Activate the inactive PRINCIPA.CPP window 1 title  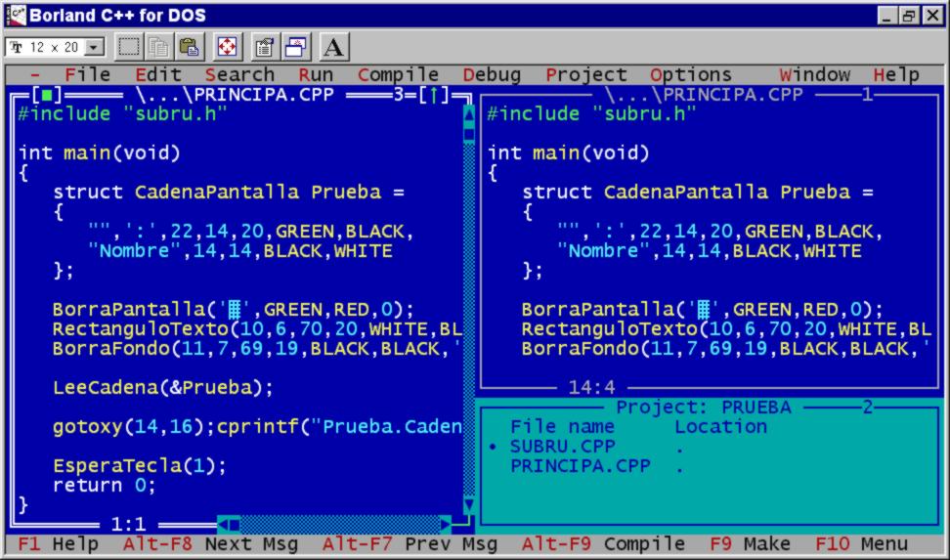coord(704,95)
